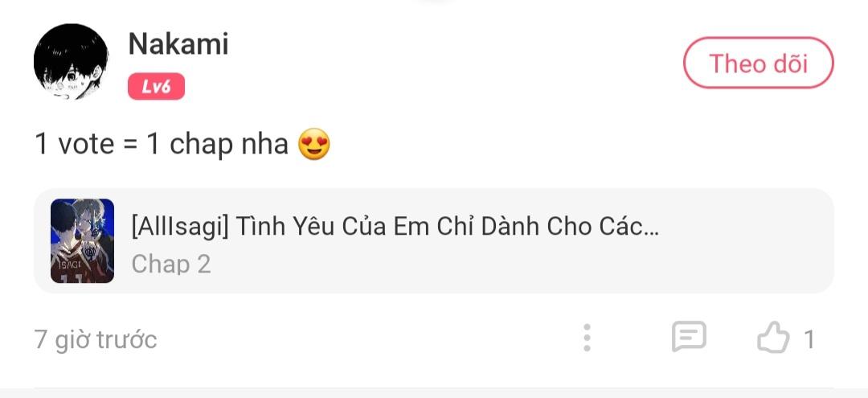Open the post text 1 vote = 1 chap
Image resolution: width=868 pixels, height=398 pixels.
point(162,145)
